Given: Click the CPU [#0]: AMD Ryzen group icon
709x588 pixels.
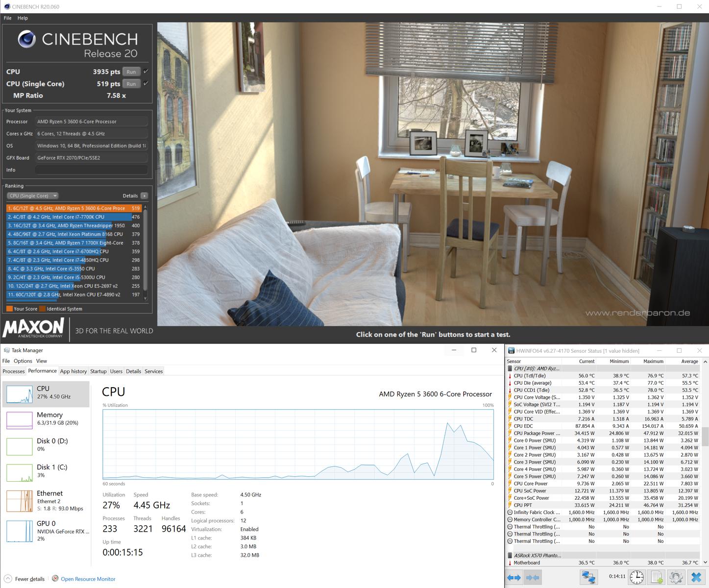Looking at the screenshot, I should tap(510, 368).
